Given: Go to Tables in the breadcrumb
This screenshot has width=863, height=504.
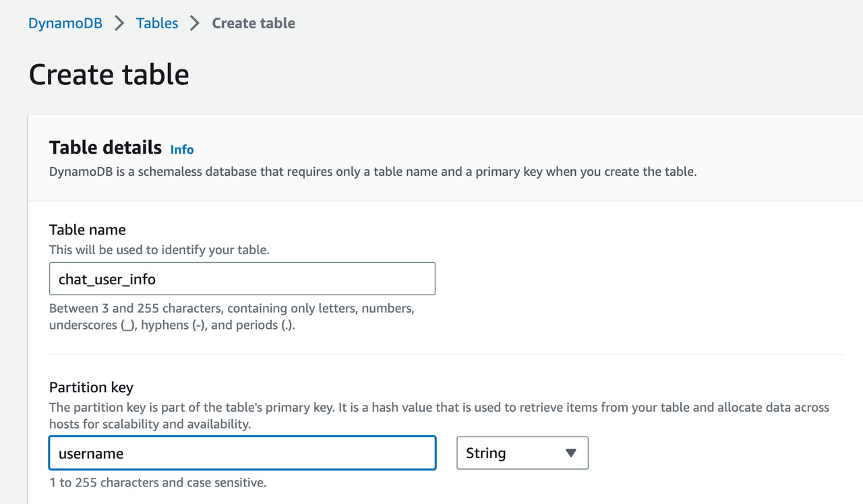Looking at the screenshot, I should coord(157,23).
